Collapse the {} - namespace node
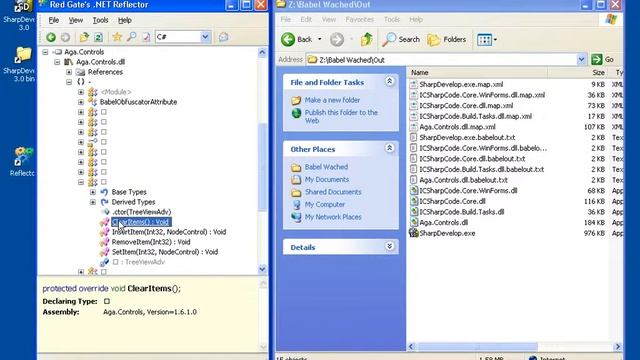This screenshot has height=360, width=640. pyautogui.click(x=69, y=82)
